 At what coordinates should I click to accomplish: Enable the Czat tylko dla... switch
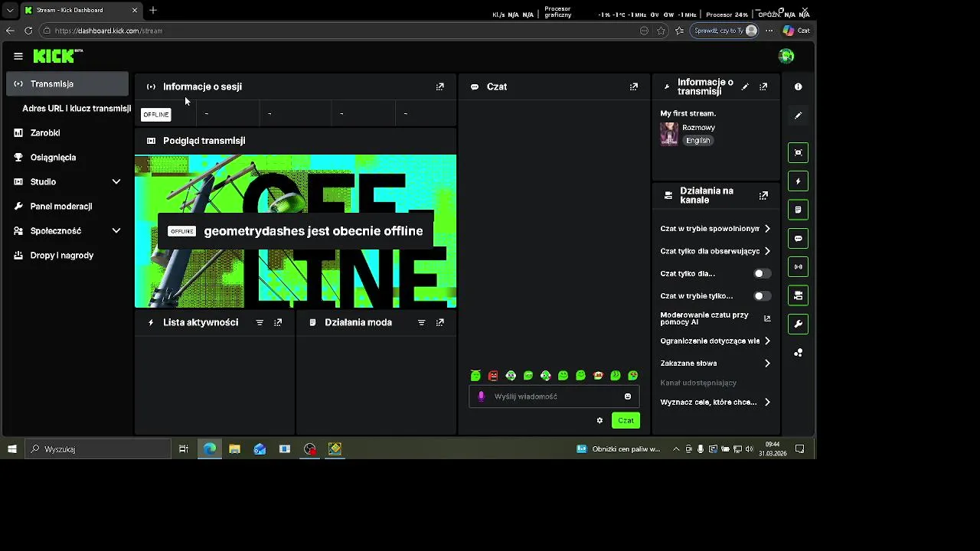[x=762, y=273]
